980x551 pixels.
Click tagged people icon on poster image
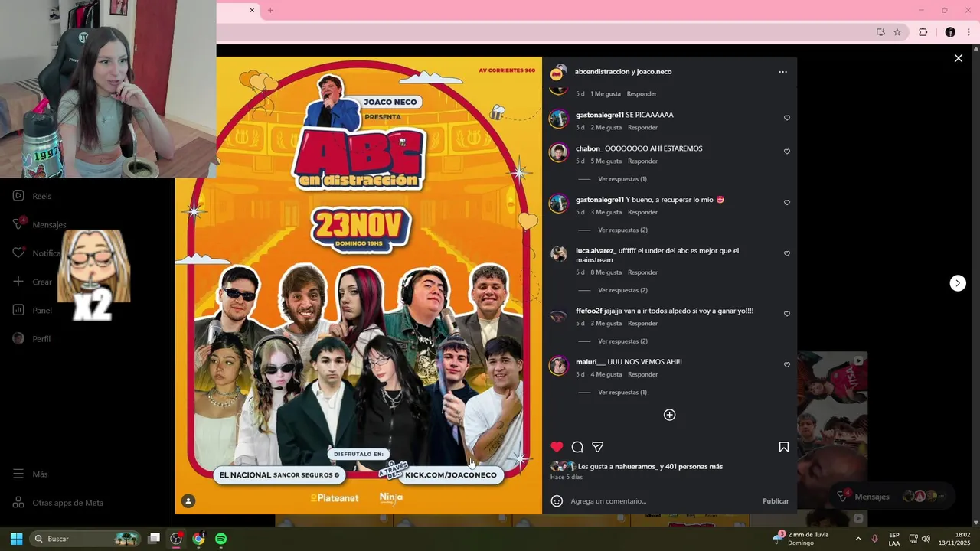[188, 501]
